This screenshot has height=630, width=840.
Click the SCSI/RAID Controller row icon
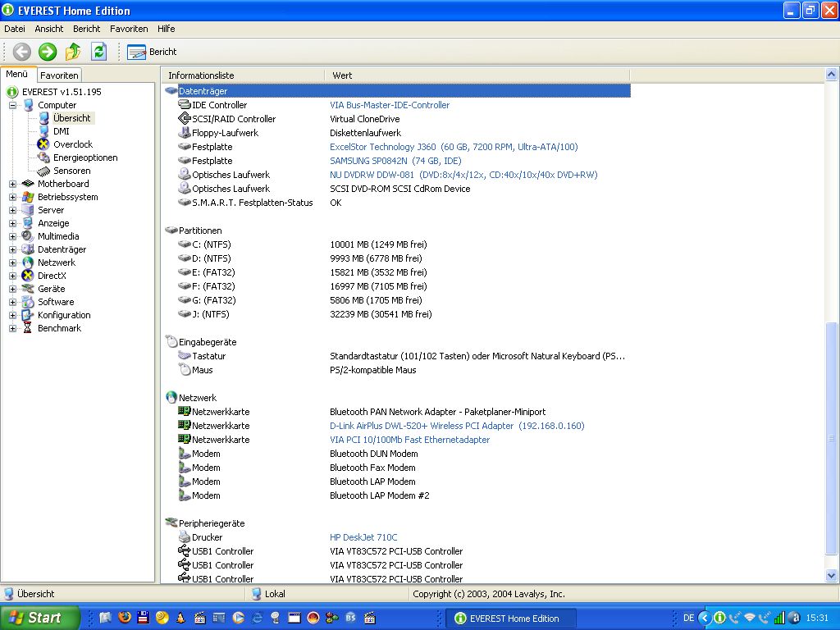click(185, 118)
